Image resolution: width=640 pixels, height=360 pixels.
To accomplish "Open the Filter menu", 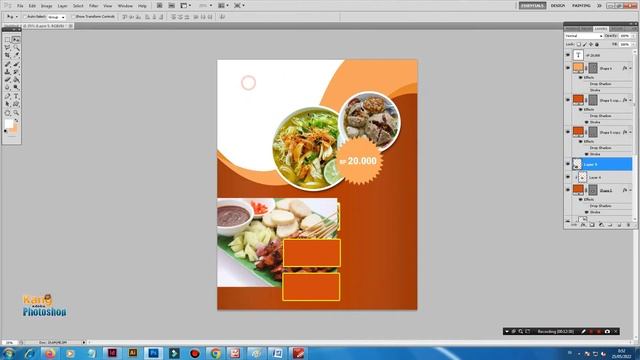I will (x=93, y=6).
